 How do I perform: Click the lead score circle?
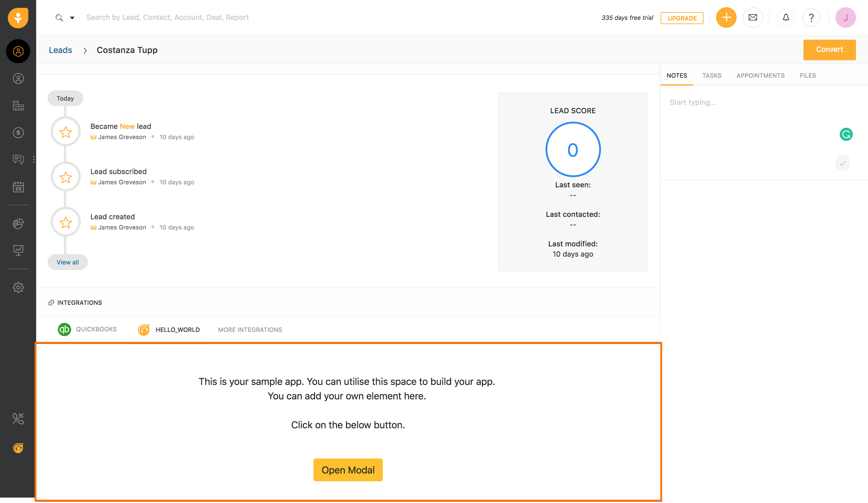click(x=573, y=149)
